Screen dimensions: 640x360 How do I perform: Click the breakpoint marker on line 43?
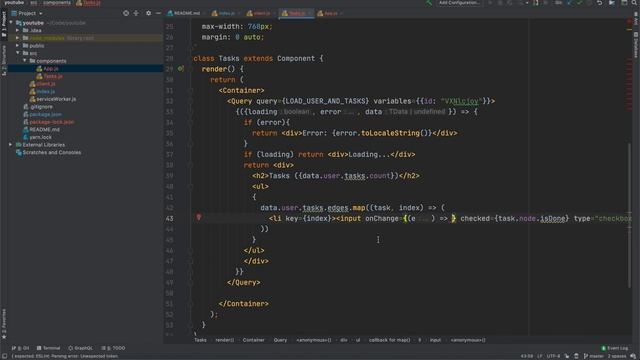tap(198, 217)
